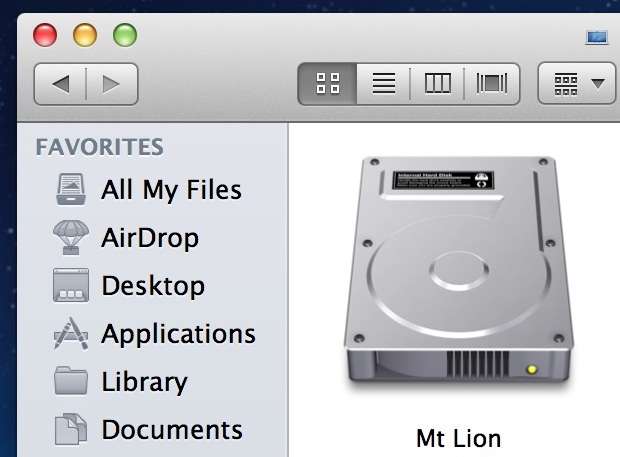620x457 pixels.
Task: Zoom the Finder window with green button
Action: tap(125, 35)
